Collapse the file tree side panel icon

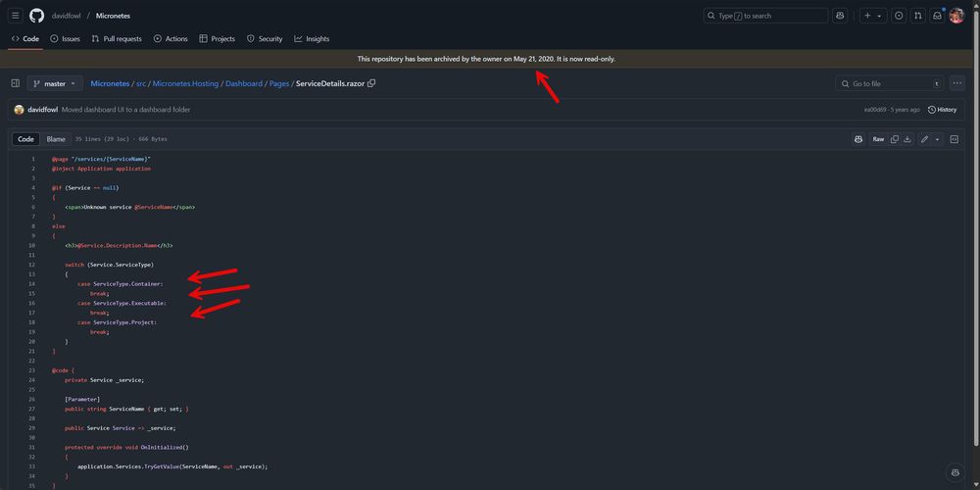click(16, 83)
